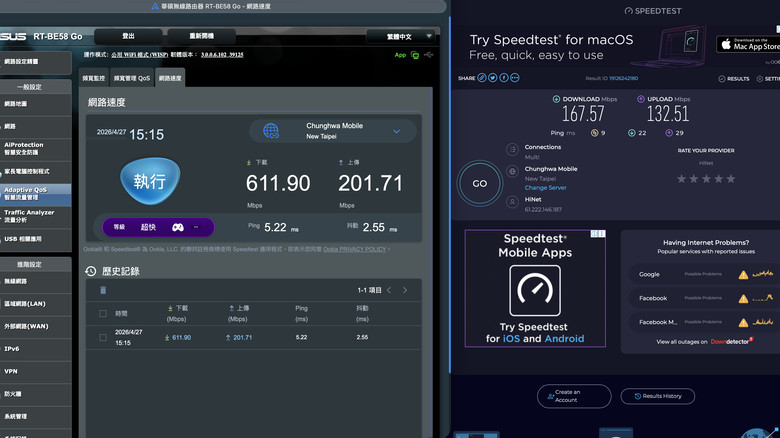Open 家長電腦控制程式 sidebar item
The image size is (780, 438).
(35, 172)
